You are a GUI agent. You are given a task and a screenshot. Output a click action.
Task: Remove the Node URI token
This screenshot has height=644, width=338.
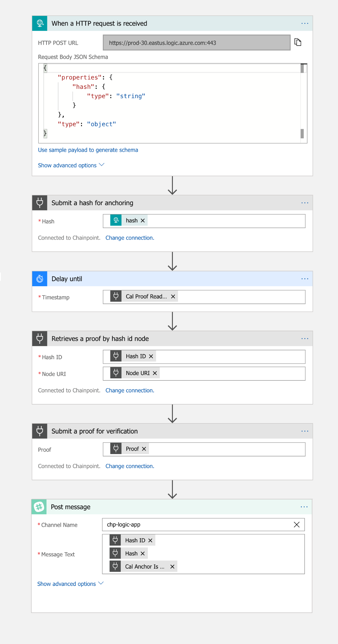[155, 373]
